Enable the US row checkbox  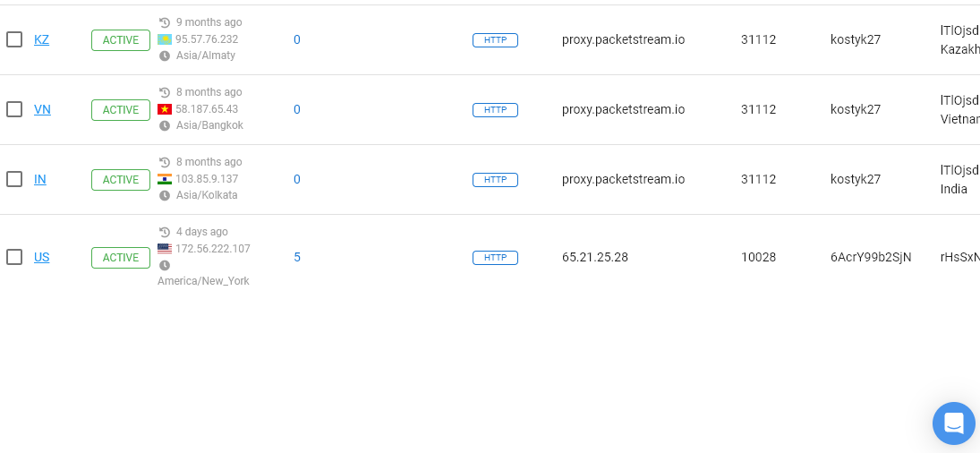click(x=14, y=257)
